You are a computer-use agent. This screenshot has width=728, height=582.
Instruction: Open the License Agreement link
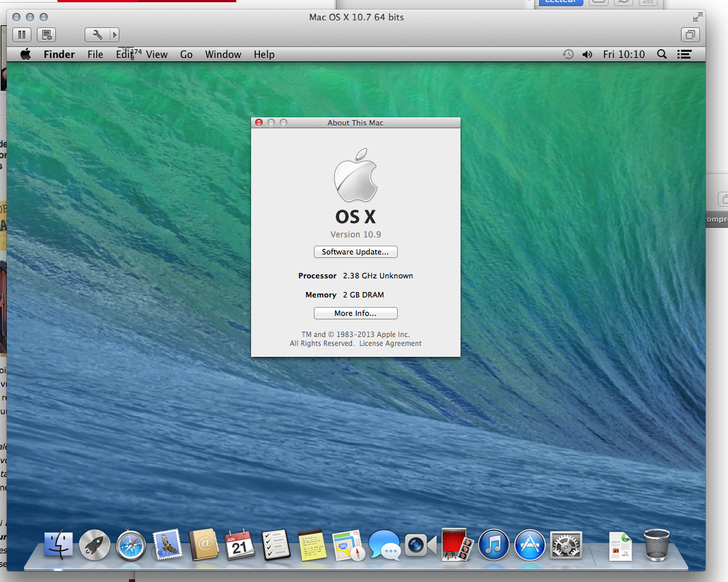pyautogui.click(x=390, y=343)
